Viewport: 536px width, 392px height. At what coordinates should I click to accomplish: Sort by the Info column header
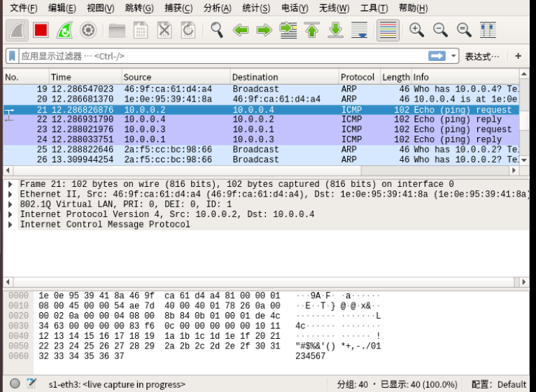465,77
